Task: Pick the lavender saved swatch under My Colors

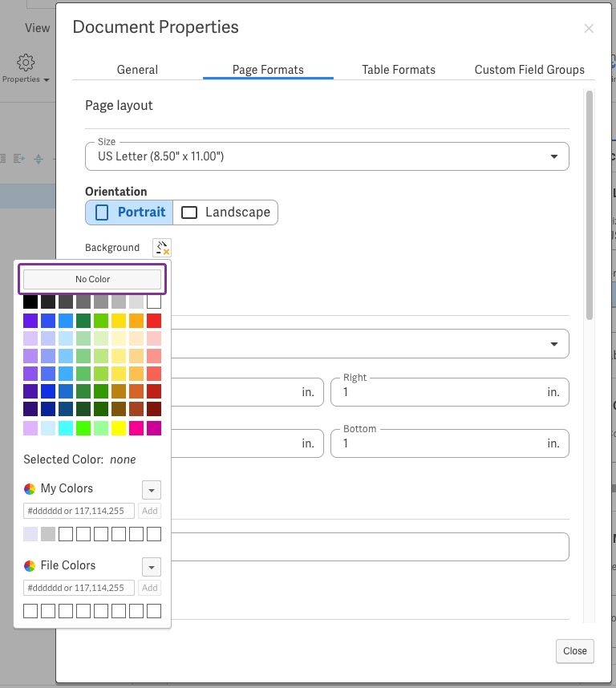Action: click(30, 534)
